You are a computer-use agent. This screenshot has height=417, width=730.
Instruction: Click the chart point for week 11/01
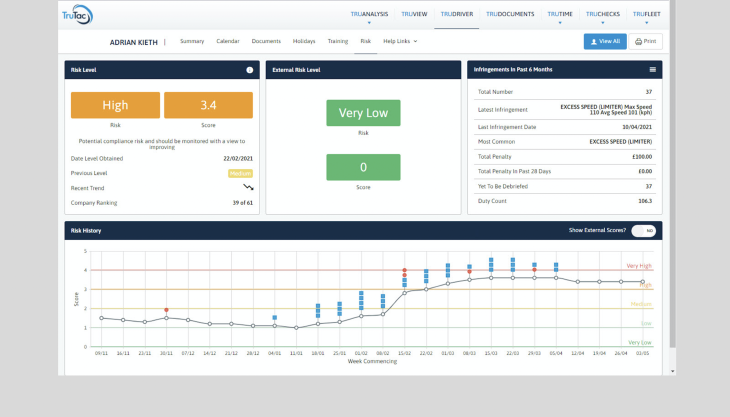(296, 328)
